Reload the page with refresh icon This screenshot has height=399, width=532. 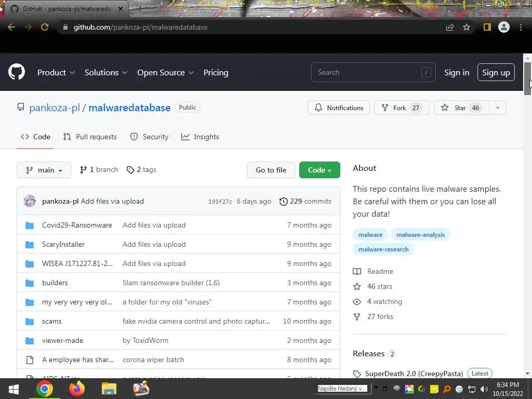coord(45,27)
